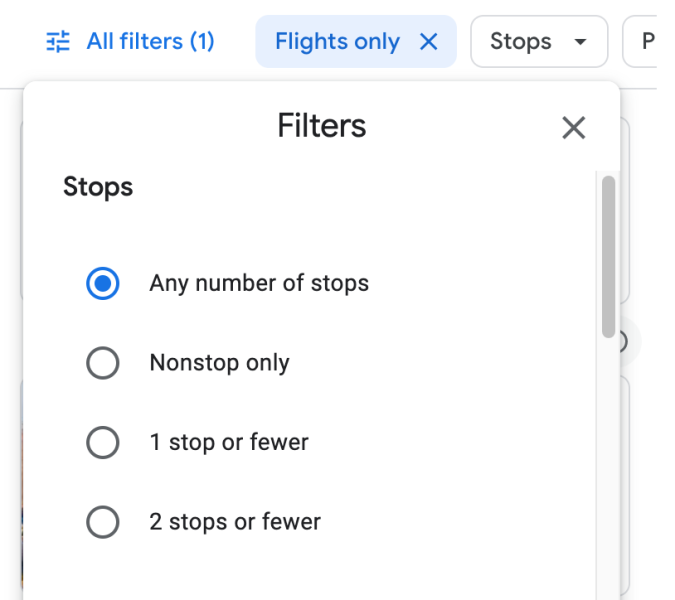Click the 1 stop or fewer label text
The height and width of the screenshot is (600, 675).
(229, 442)
